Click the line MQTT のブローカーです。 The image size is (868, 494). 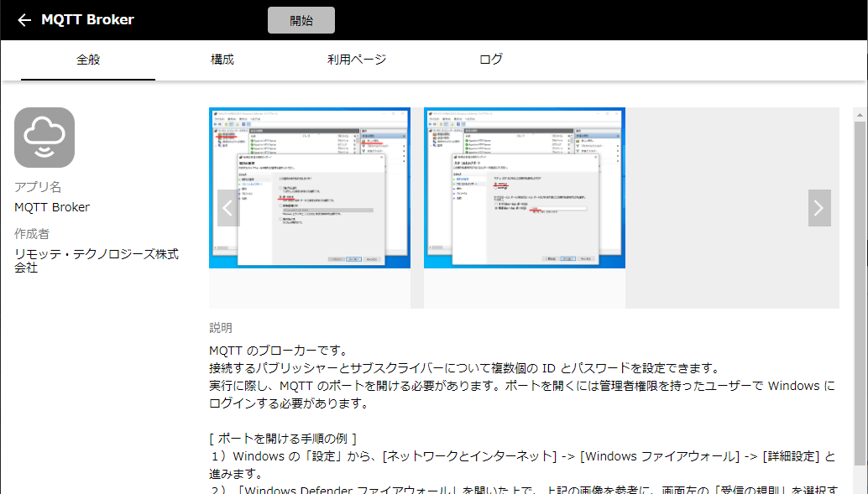280,351
